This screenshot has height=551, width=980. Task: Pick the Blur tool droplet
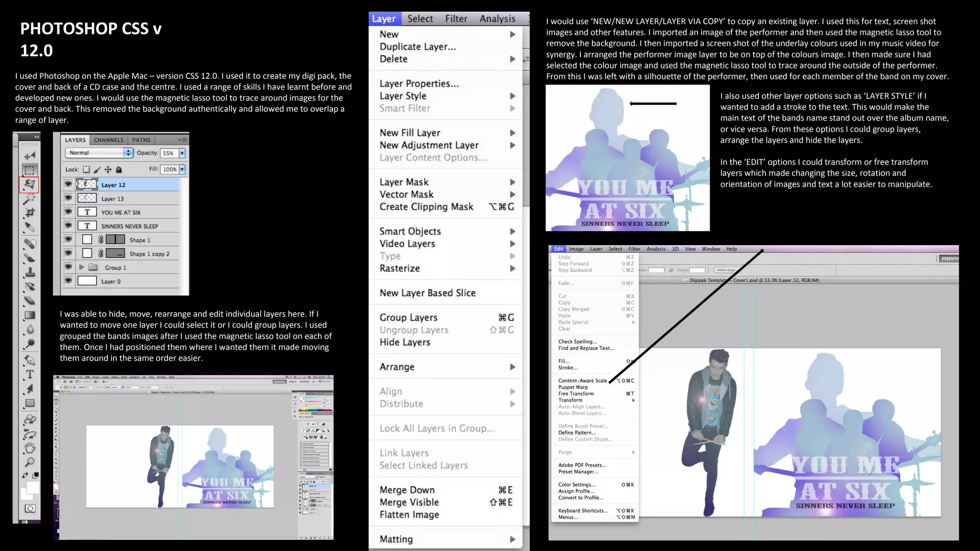(30, 329)
